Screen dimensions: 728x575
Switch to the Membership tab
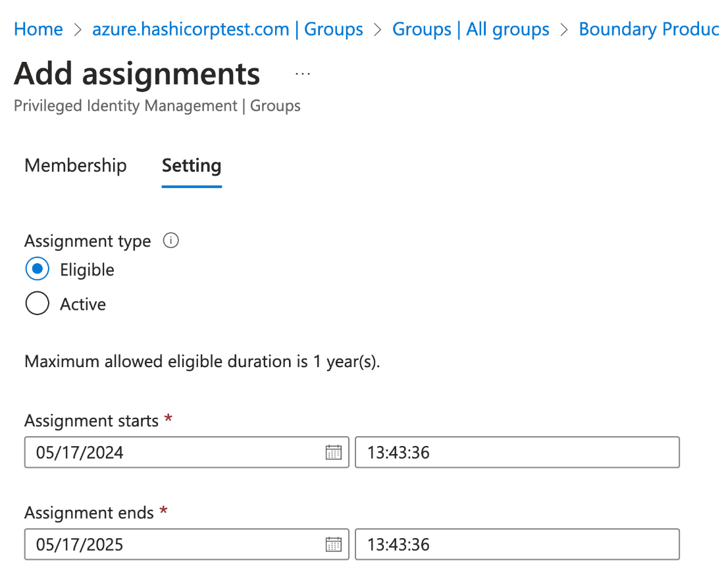[x=76, y=166]
